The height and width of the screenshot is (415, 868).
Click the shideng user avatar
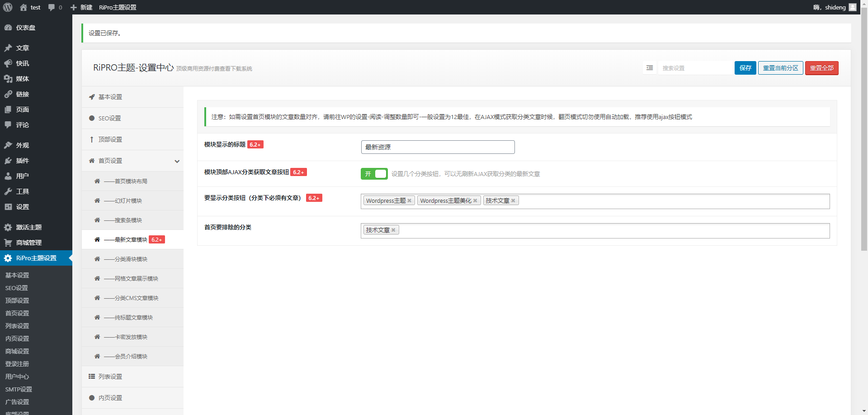pos(853,7)
